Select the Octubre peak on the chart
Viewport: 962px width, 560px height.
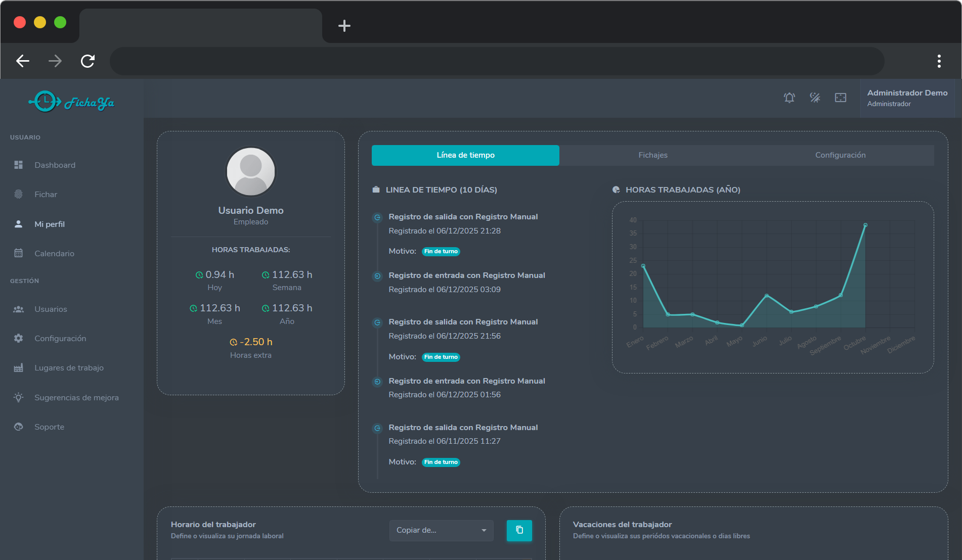pos(865,226)
